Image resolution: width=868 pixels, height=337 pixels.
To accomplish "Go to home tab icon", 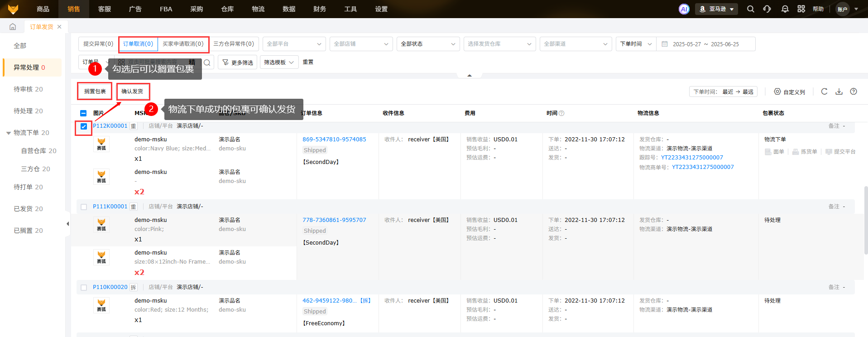I will (13, 27).
